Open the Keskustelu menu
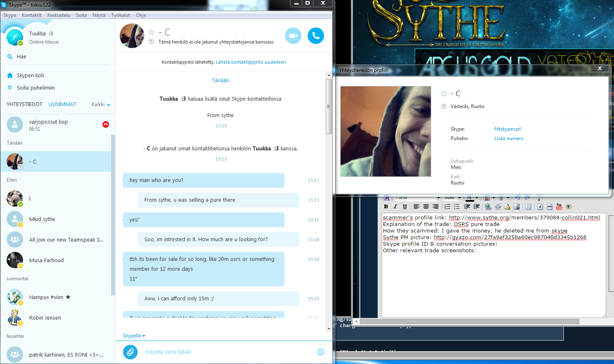Image resolution: width=614 pixels, height=364 pixels. point(59,15)
